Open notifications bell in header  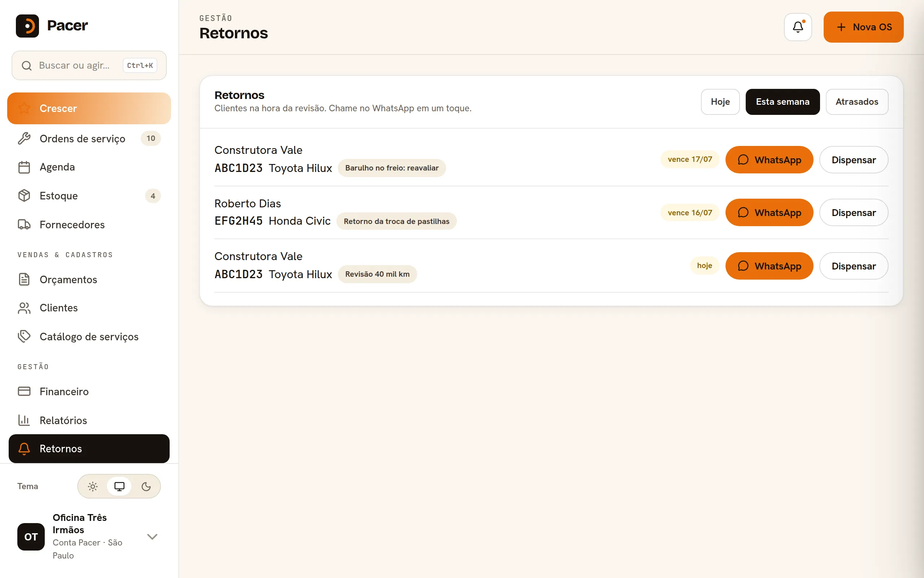tap(798, 27)
